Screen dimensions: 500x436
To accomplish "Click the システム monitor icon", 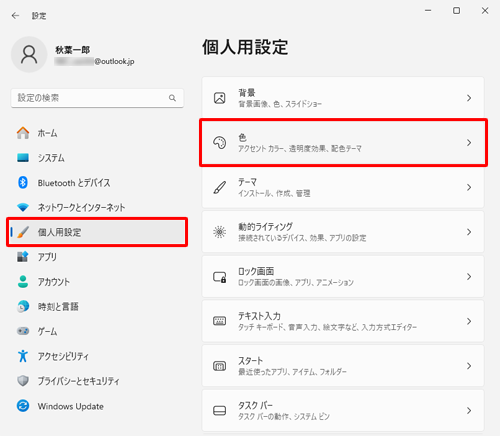I will (23, 158).
